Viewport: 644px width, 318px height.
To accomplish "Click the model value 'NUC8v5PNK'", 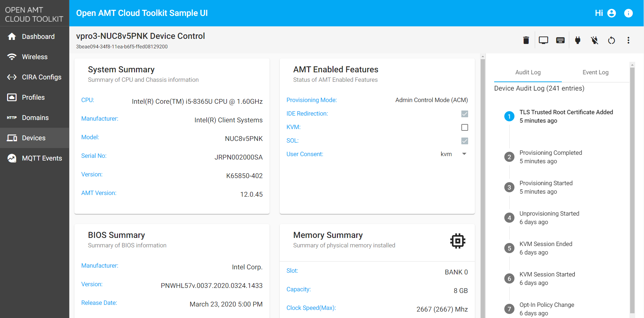I will 244,139.
